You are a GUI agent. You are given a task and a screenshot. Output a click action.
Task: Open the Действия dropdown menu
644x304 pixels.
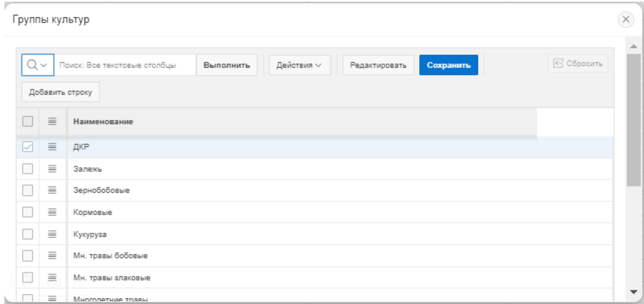coord(300,65)
